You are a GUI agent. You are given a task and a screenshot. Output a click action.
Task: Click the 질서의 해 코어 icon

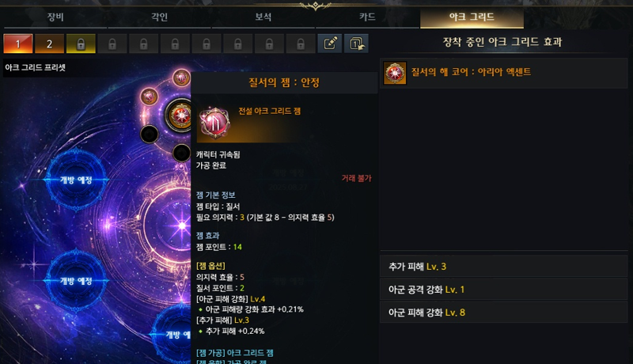coord(394,73)
